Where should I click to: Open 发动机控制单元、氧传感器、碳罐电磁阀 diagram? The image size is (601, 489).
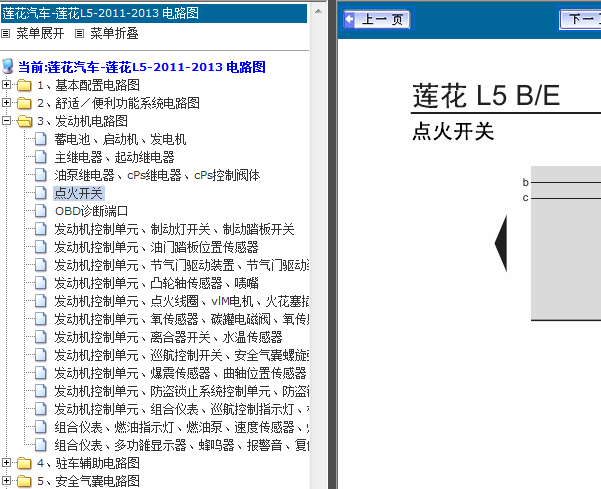tap(181, 319)
